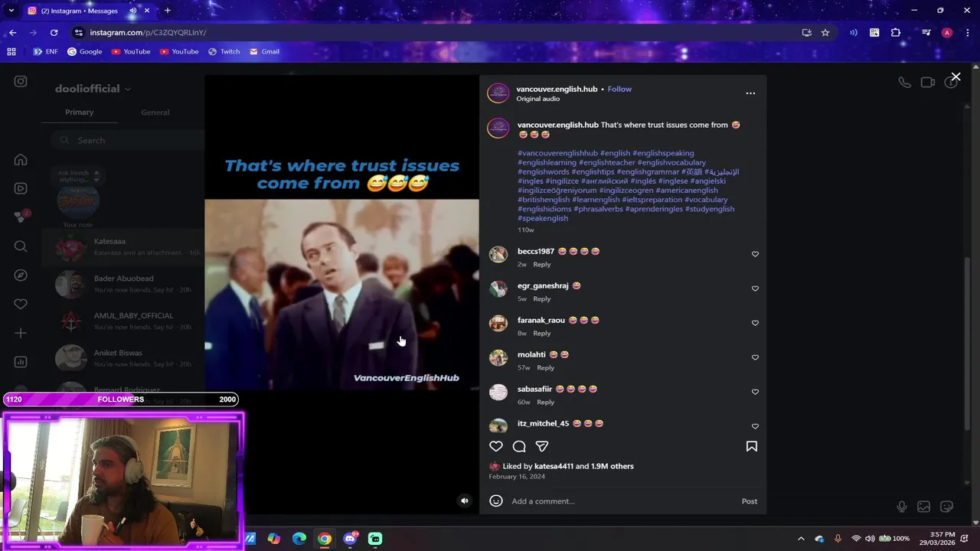Reload the page in Chrome
The height and width of the screenshot is (551, 980).
click(x=54, y=33)
